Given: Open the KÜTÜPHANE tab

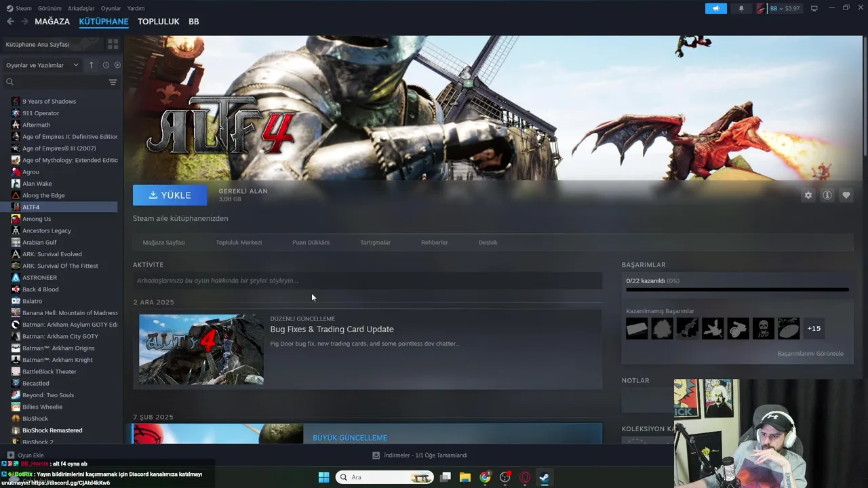Looking at the screenshot, I should pyautogui.click(x=104, y=22).
